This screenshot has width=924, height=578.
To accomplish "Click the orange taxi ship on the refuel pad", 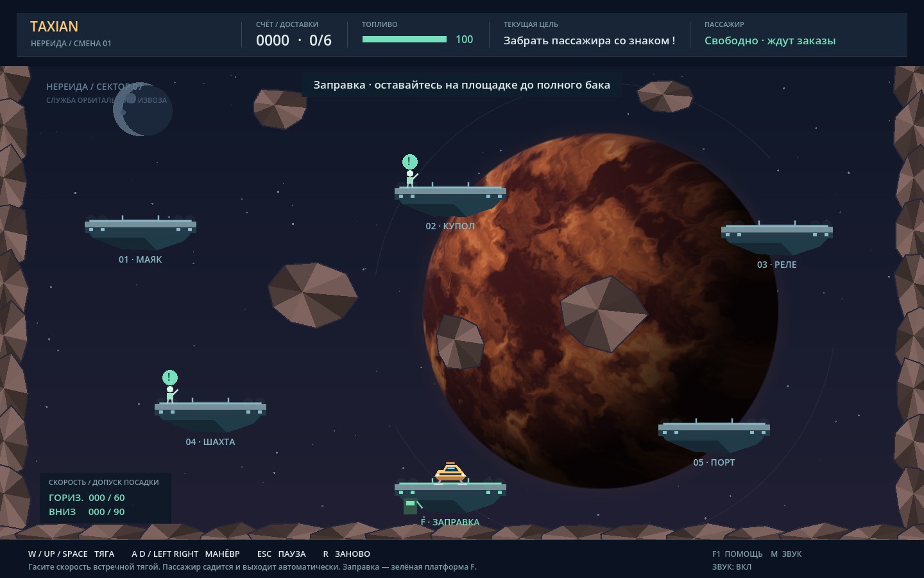I will click(450, 473).
